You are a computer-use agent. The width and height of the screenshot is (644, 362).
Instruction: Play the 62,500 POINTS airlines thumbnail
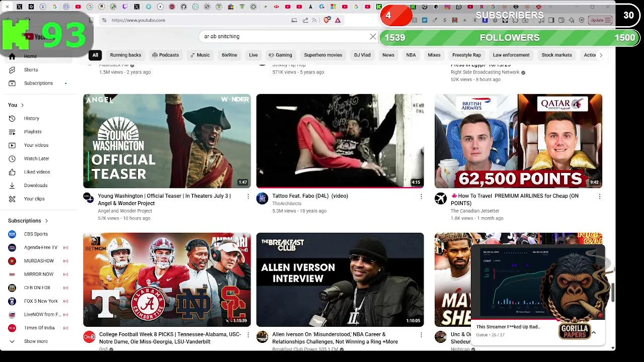518,141
